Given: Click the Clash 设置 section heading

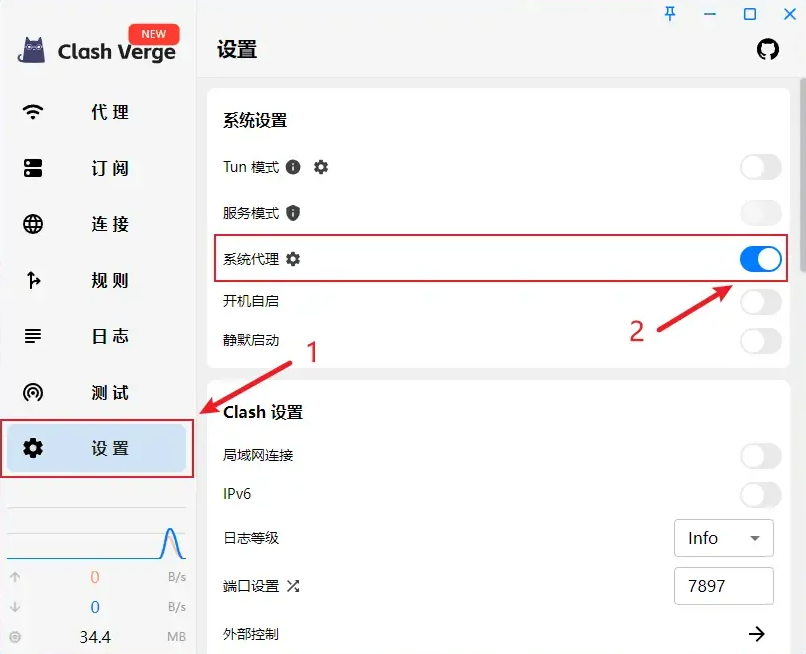Looking at the screenshot, I should point(263,412).
